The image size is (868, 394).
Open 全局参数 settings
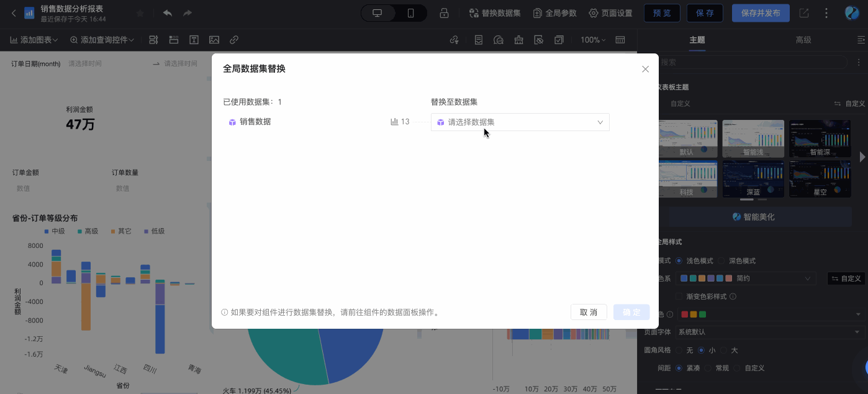click(x=555, y=13)
